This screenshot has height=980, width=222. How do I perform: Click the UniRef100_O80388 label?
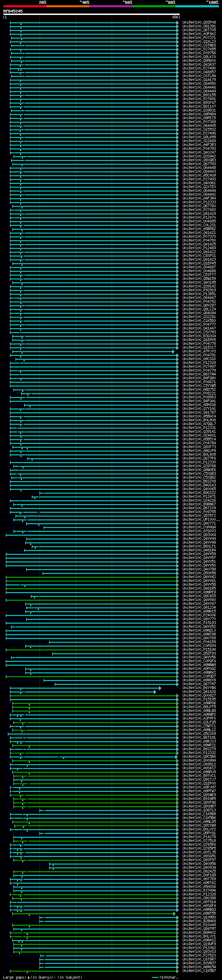click(199, 898)
